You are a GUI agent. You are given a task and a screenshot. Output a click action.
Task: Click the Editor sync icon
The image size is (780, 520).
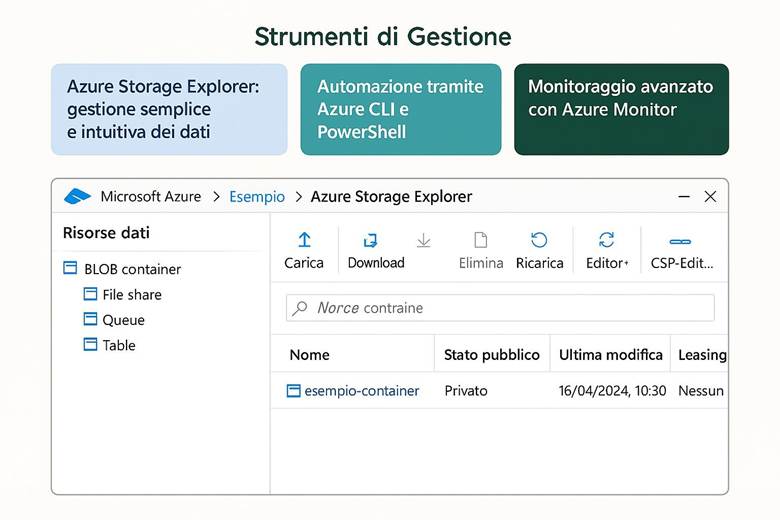[606, 240]
